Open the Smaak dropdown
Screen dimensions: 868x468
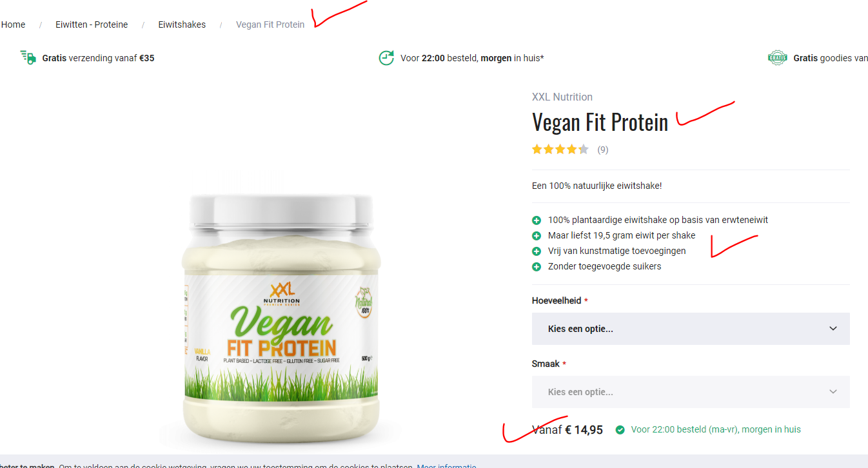coord(691,392)
